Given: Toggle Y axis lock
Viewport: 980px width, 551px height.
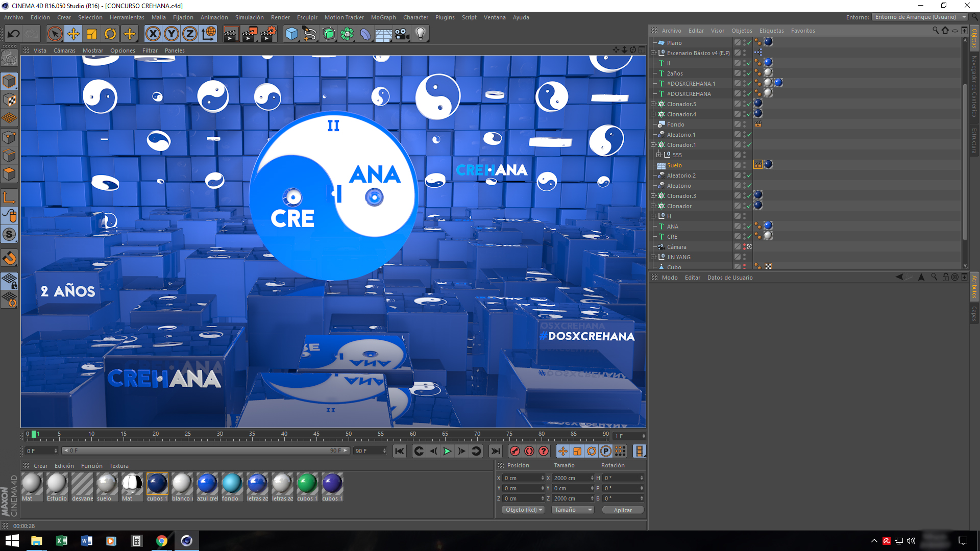Looking at the screenshot, I should (171, 34).
